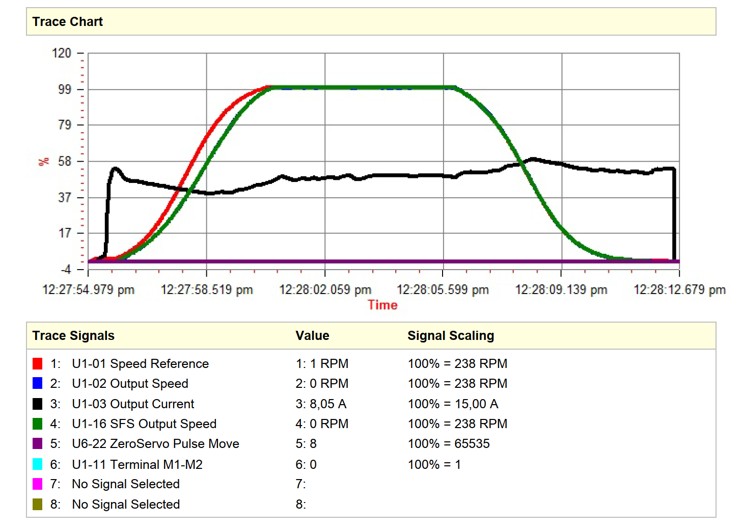Click the 100% = 15,00 A scaling value

[454, 404]
